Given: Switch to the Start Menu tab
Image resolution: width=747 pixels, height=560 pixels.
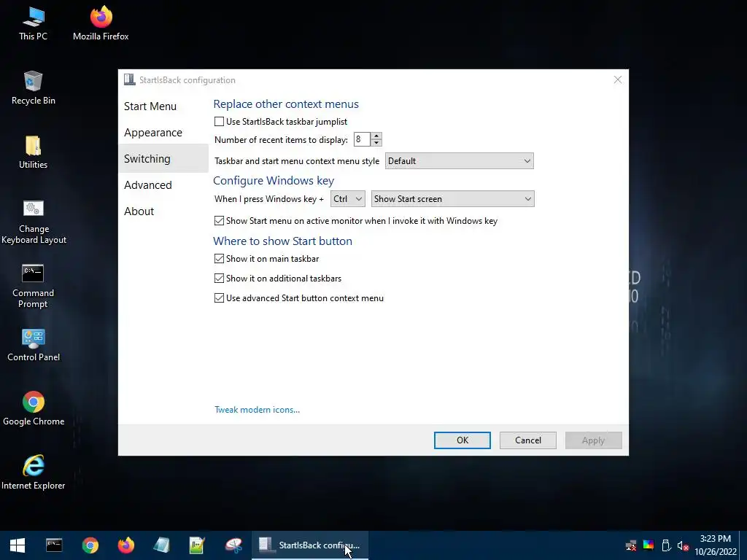Looking at the screenshot, I should pos(150,106).
